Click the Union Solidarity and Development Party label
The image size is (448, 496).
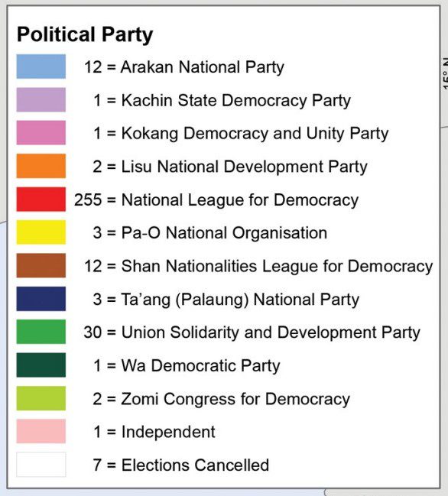(x=271, y=332)
